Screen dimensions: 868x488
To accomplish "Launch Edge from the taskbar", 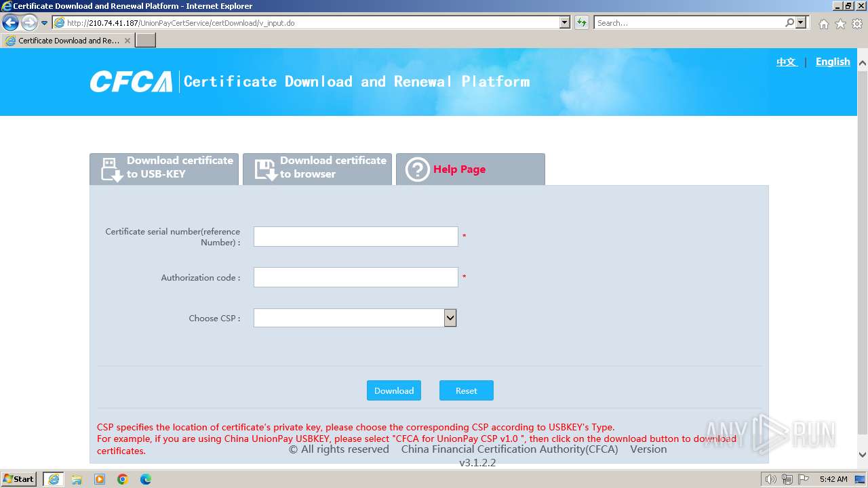I will (x=146, y=479).
